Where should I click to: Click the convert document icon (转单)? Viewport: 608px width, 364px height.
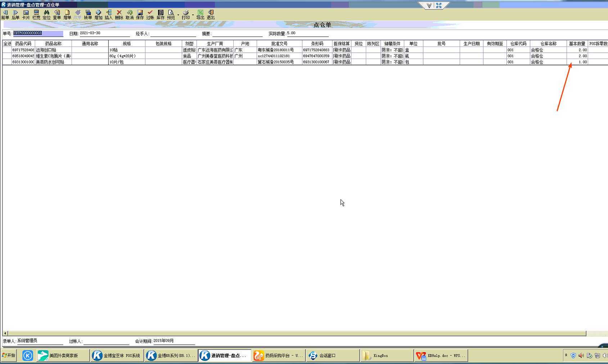click(88, 15)
